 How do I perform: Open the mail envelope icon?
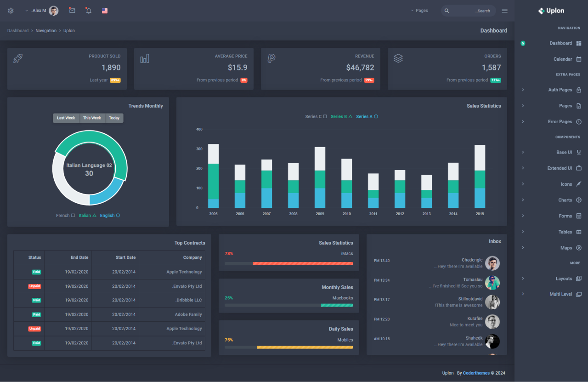tap(72, 11)
